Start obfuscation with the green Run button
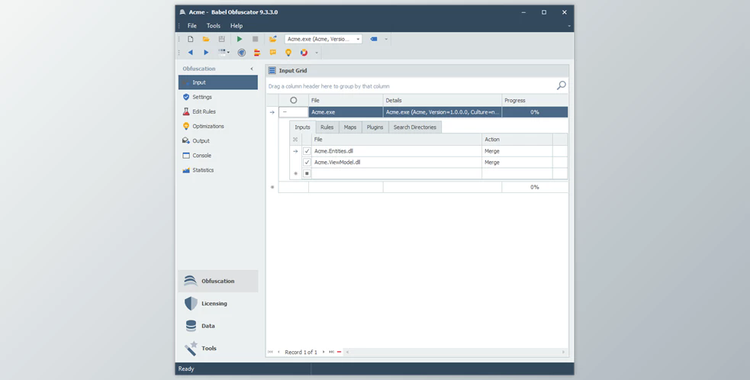Screen dimensions: 750x380 (x=240, y=39)
